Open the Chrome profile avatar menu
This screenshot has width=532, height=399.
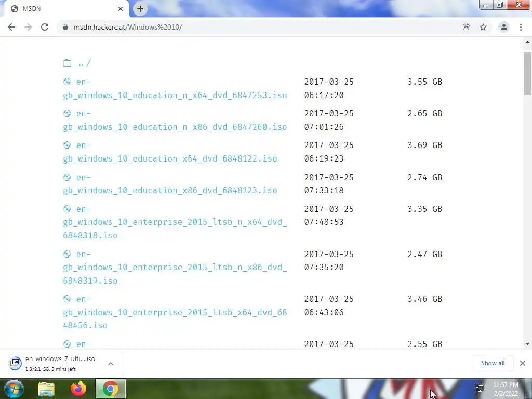click(504, 27)
